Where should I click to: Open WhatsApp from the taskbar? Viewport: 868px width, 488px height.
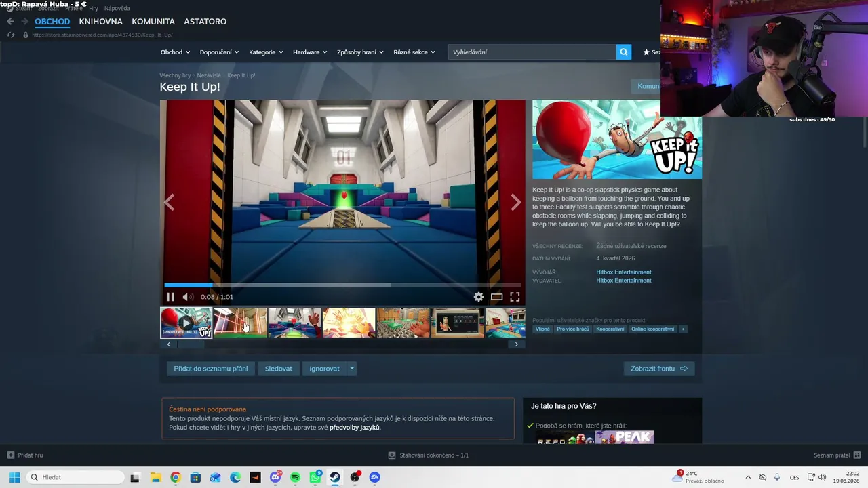pos(315,477)
